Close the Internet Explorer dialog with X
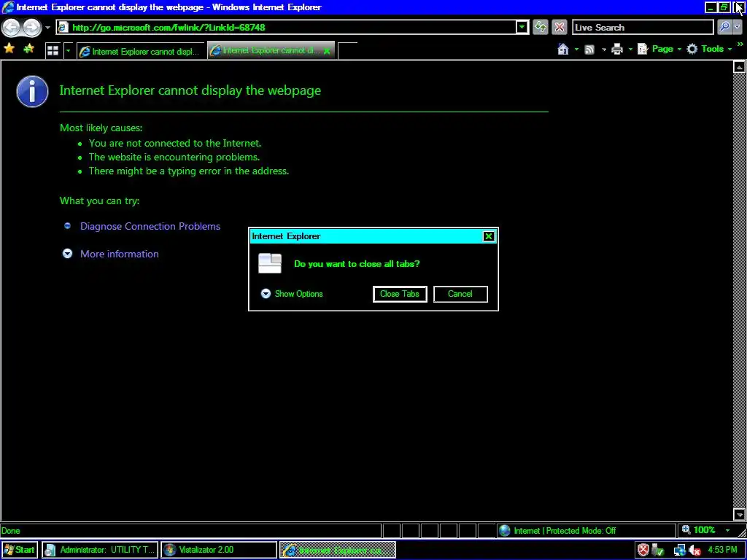 pos(488,236)
